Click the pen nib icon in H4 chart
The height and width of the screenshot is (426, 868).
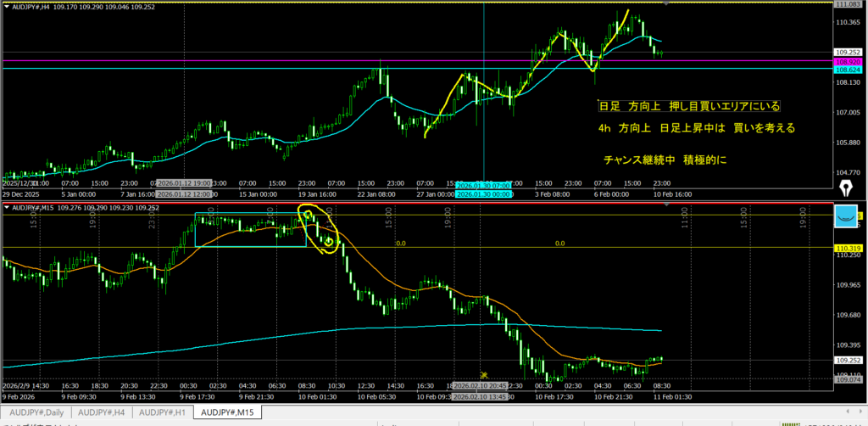(845, 185)
